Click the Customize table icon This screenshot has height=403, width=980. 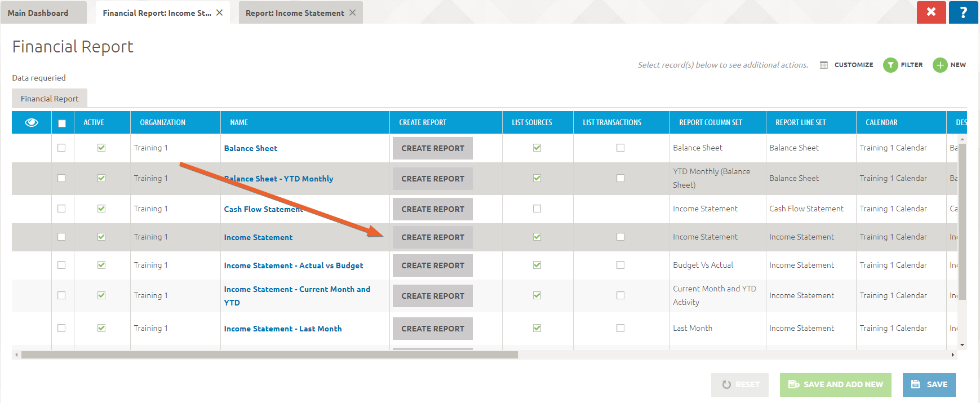[824, 65]
